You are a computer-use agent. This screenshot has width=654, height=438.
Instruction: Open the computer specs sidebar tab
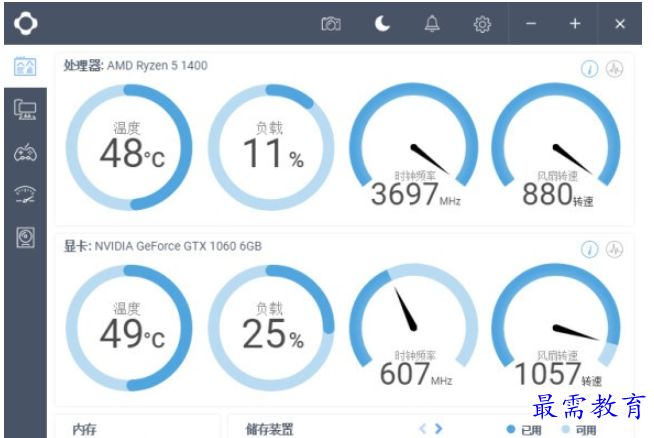[x=25, y=110]
